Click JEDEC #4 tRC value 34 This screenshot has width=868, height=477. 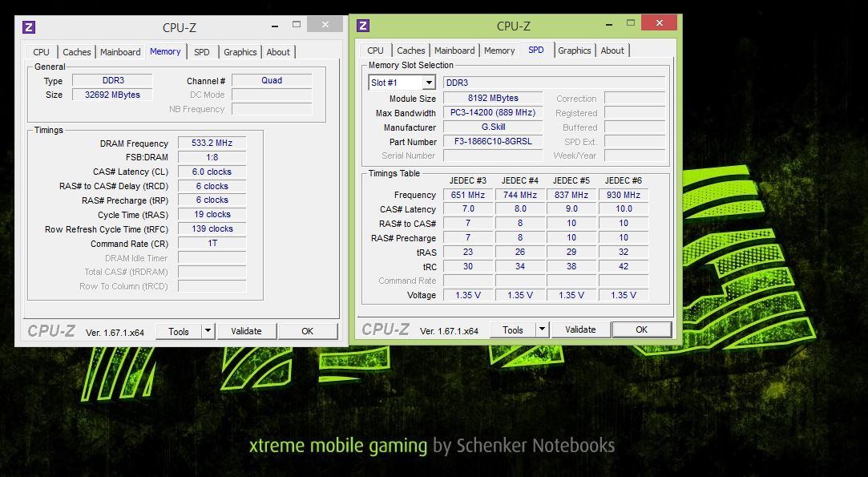520,266
